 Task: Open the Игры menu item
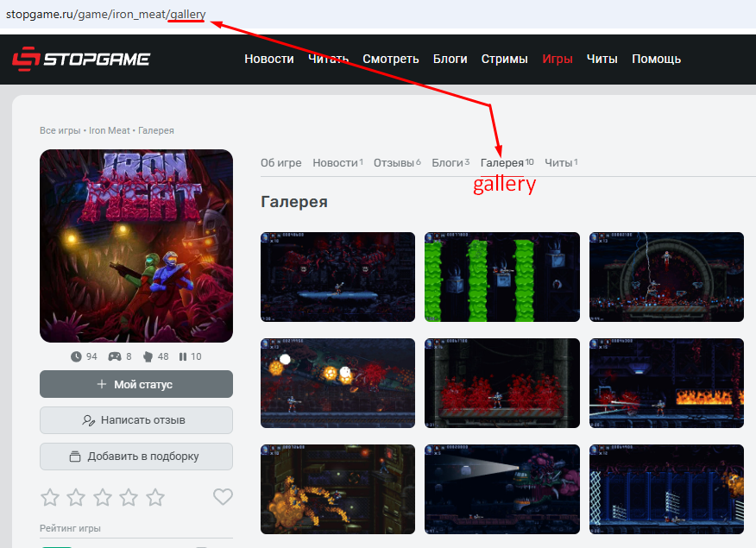click(x=558, y=59)
